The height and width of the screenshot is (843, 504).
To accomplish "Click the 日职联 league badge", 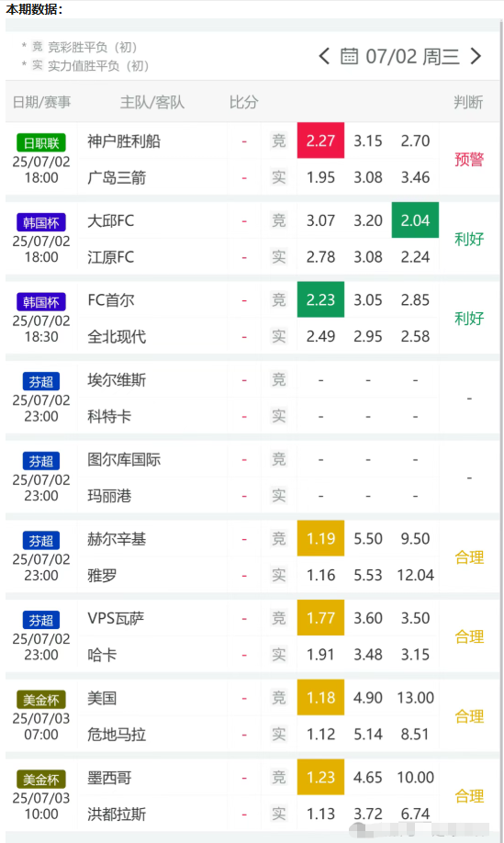I will (41, 142).
